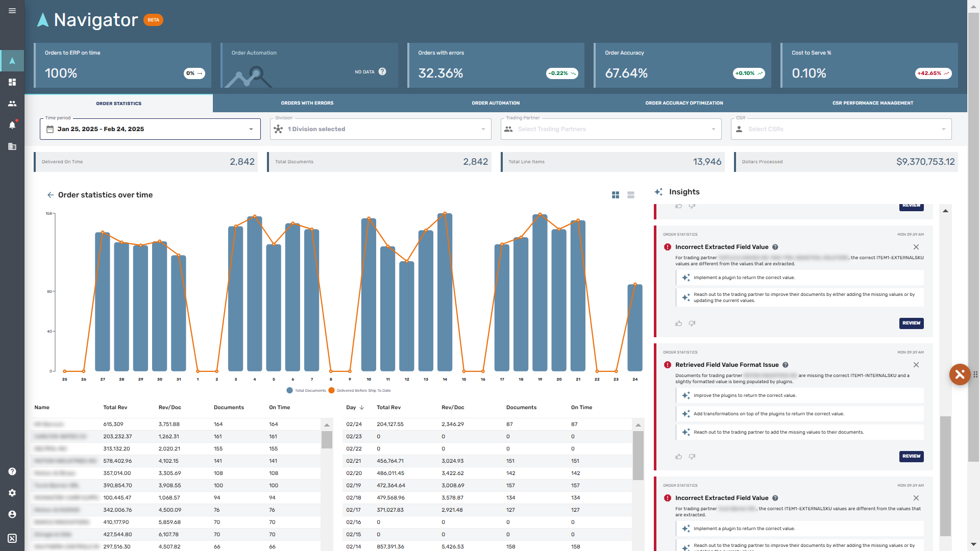Open the Cost to Serve % KPI card
The width and height of the screenshot is (980, 551).
(x=869, y=65)
